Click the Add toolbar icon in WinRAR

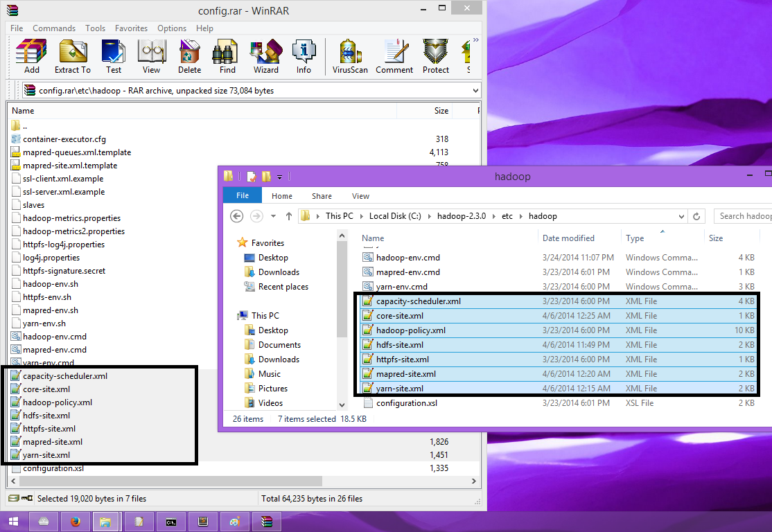(x=31, y=57)
